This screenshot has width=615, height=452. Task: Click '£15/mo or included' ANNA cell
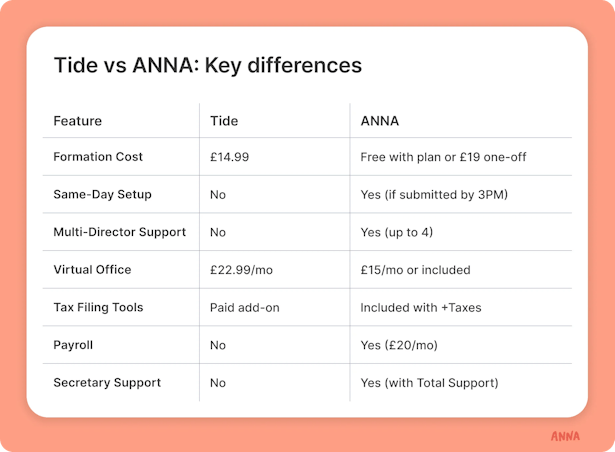(x=415, y=270)
